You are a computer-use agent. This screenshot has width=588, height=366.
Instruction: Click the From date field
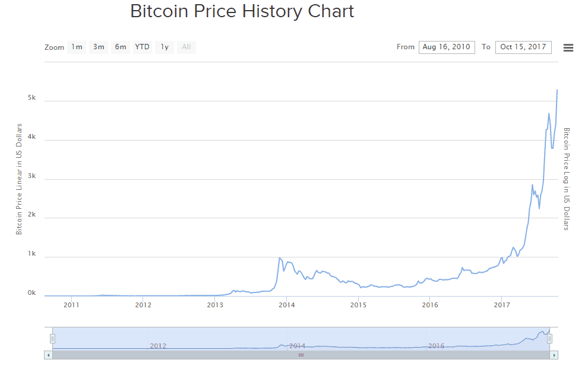click(x=447, y=47)
